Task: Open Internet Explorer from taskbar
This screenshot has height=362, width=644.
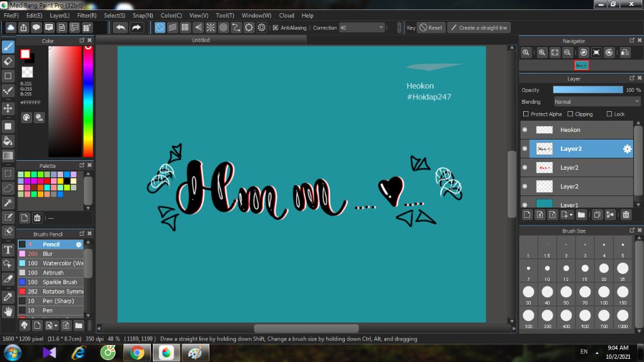Action: [x=79, y=353]
